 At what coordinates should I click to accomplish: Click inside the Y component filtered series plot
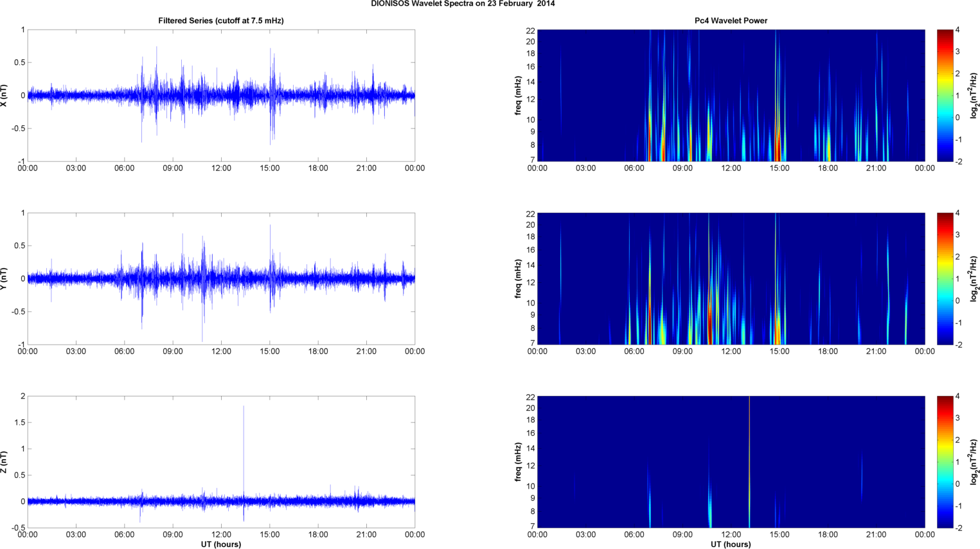pos(221,278)
